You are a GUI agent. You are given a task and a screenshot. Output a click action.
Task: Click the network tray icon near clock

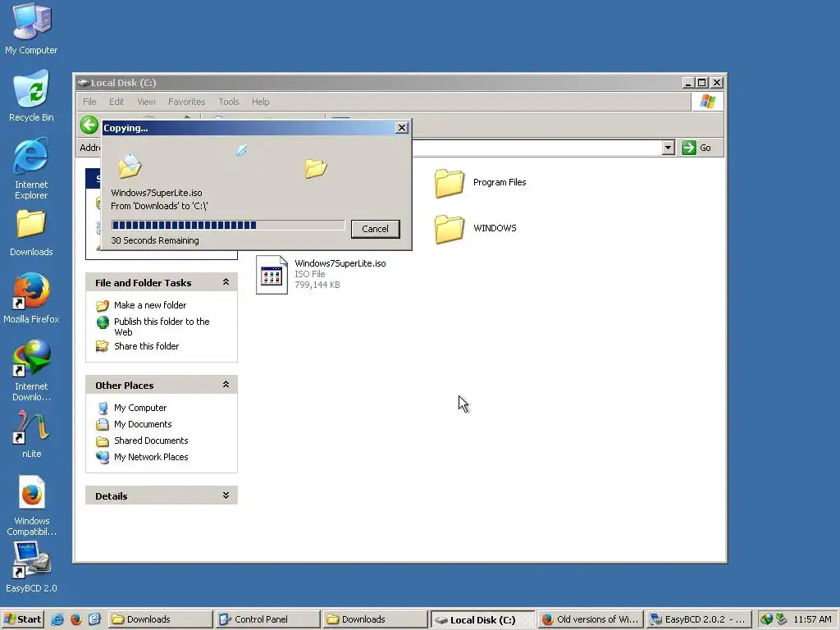[x=782, y=619]
